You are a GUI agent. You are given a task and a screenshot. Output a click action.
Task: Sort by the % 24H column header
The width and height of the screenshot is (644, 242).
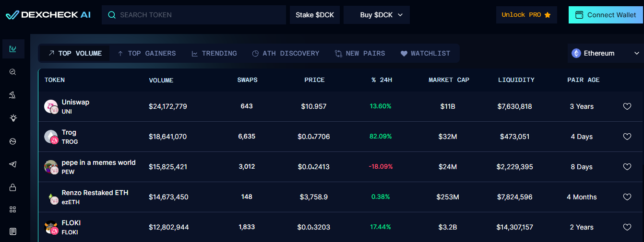(x=382, y=80)
